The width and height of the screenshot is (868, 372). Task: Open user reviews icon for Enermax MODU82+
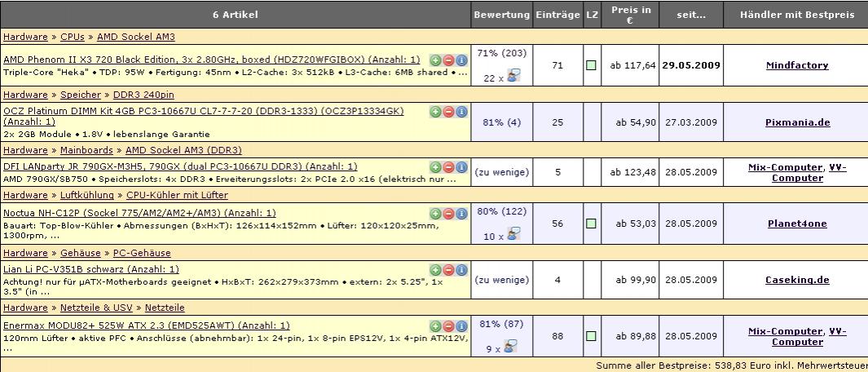point(513,347)
